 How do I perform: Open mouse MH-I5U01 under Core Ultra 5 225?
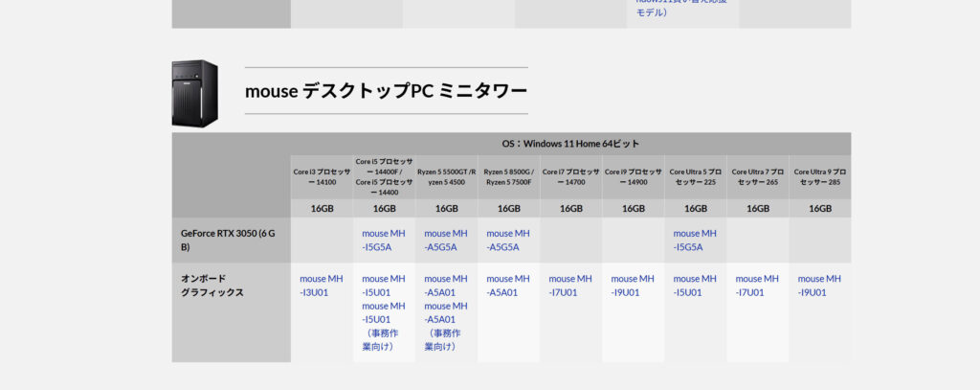[695, 286]
